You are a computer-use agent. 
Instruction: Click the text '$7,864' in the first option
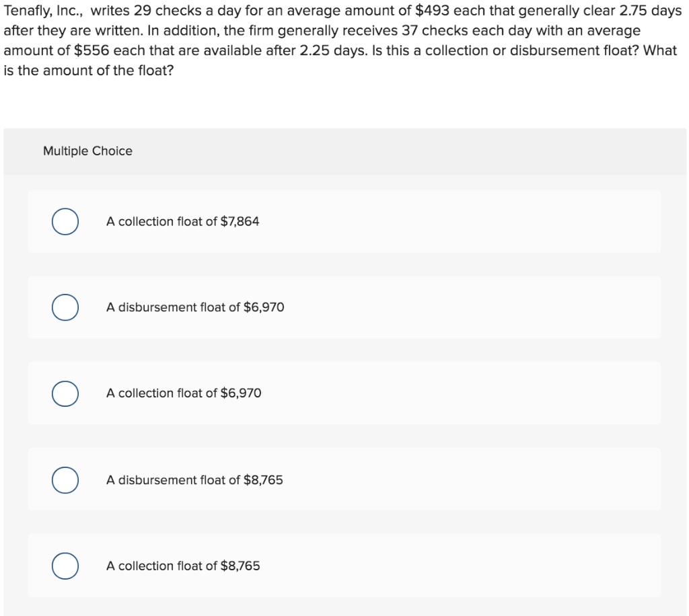pyautogui.click(x=242, y=221)
